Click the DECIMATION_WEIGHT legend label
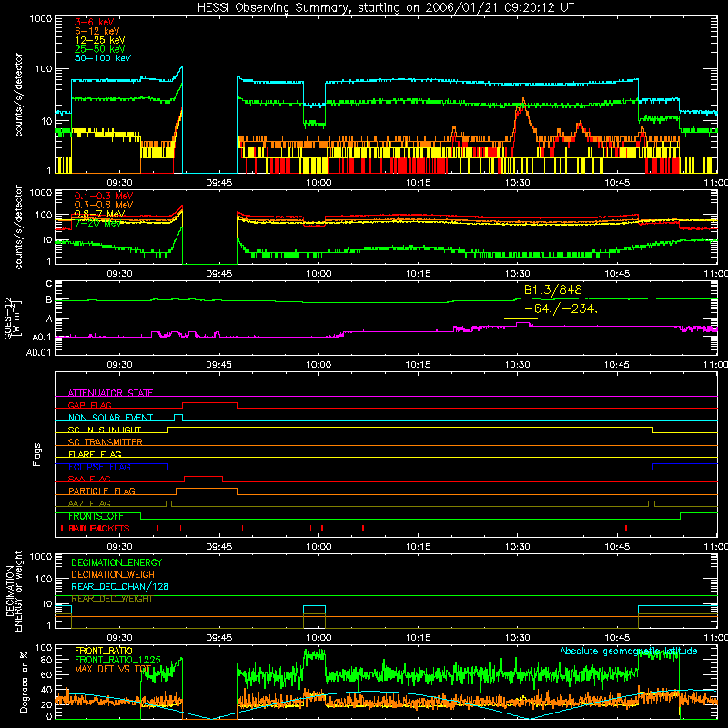This screenshot has width=728, height=728. [116, 574]
